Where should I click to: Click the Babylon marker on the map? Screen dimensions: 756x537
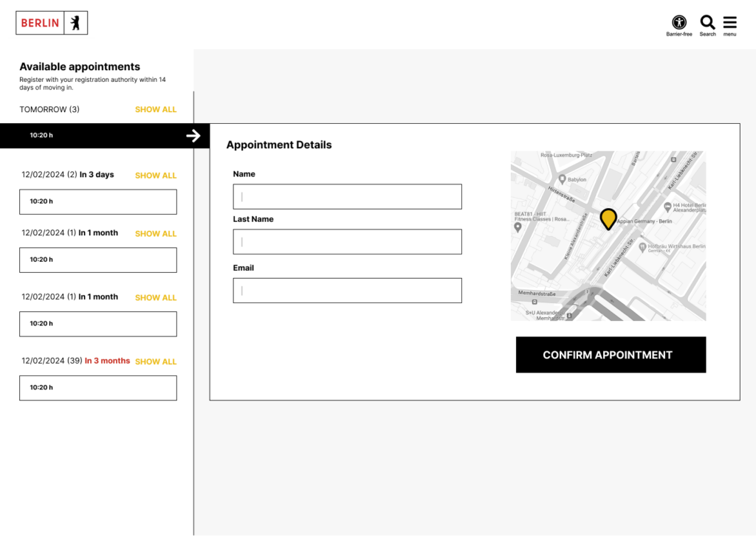click(x=563, y=179)
